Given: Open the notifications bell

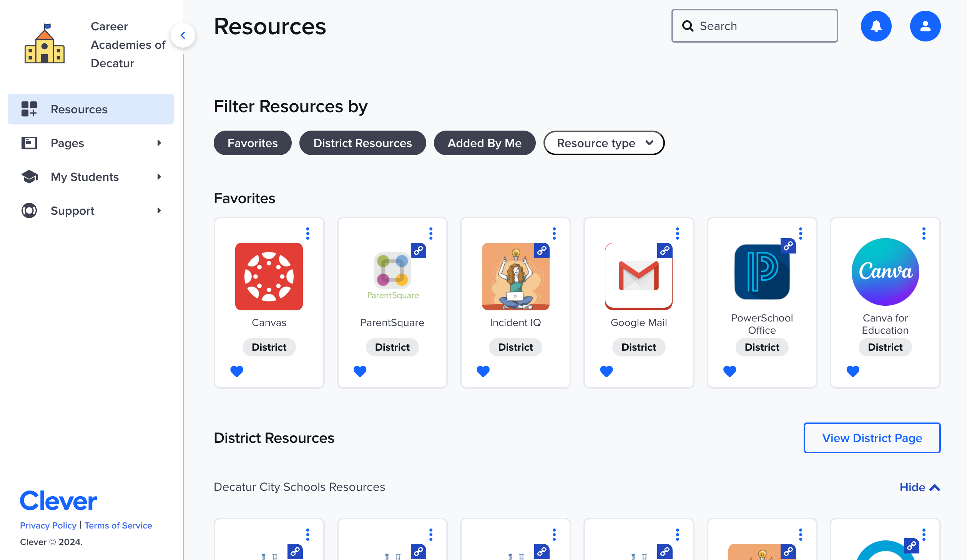Looking at the screenshot, I should (x=877, y=26).
